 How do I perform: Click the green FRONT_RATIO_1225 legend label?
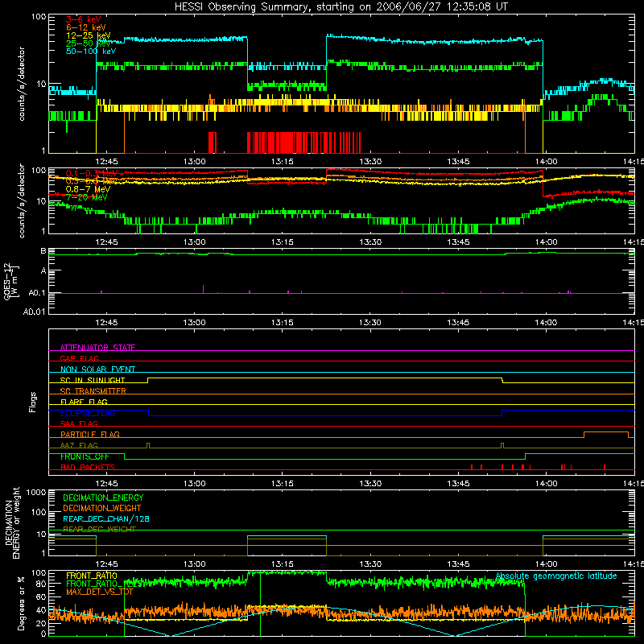coord(104,584)
